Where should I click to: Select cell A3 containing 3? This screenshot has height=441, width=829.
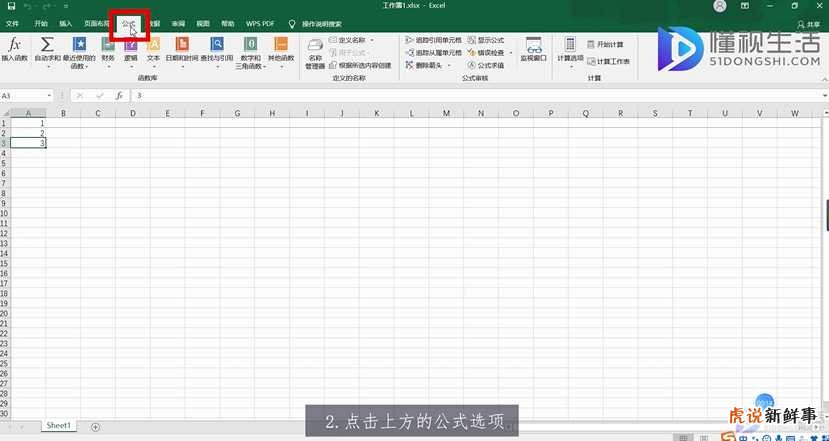pos(28,143)
